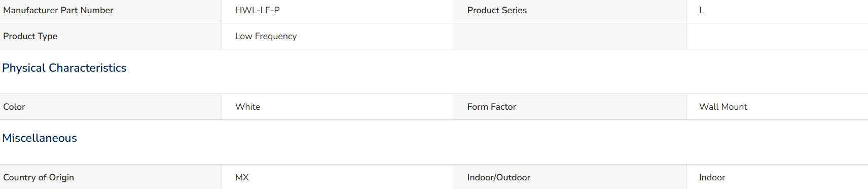This screenshot has width=868, height=189.
Task: Select the Indoor value
Action: point(712,177)
